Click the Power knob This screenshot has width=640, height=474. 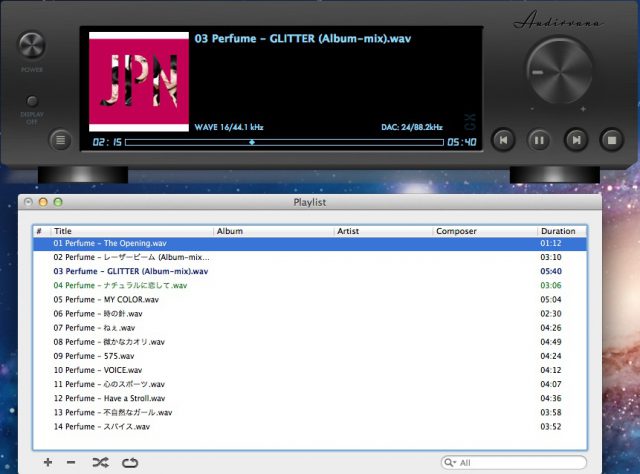pos(32,45)
